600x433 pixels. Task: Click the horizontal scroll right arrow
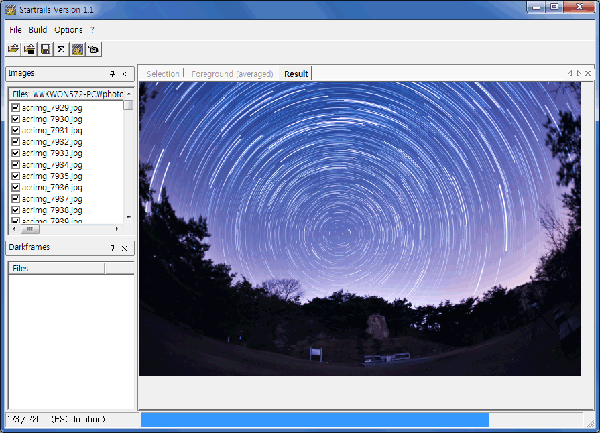(117, 229)
